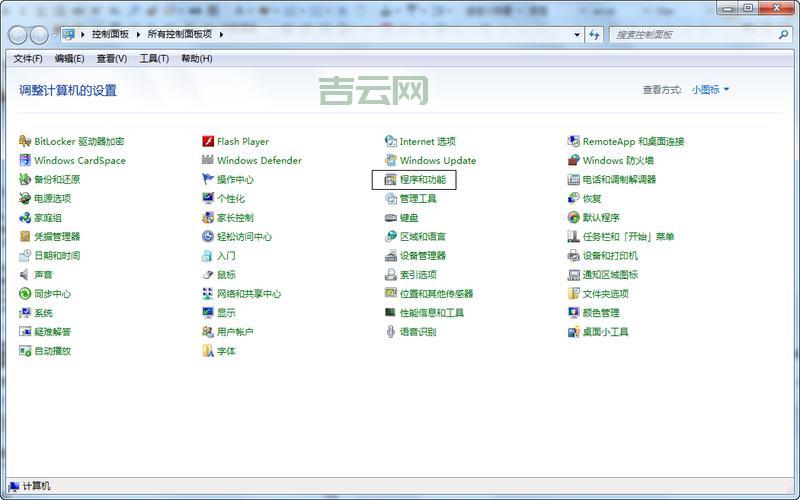
Task: Click the Flash Player icon
Action: (x=208, y=141)
